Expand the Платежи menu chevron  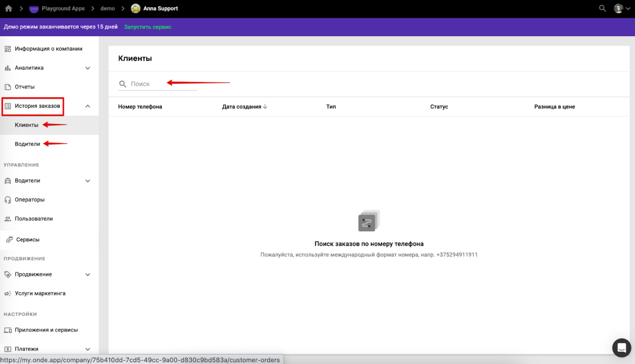pyautogui.click(x=88, y=349)
